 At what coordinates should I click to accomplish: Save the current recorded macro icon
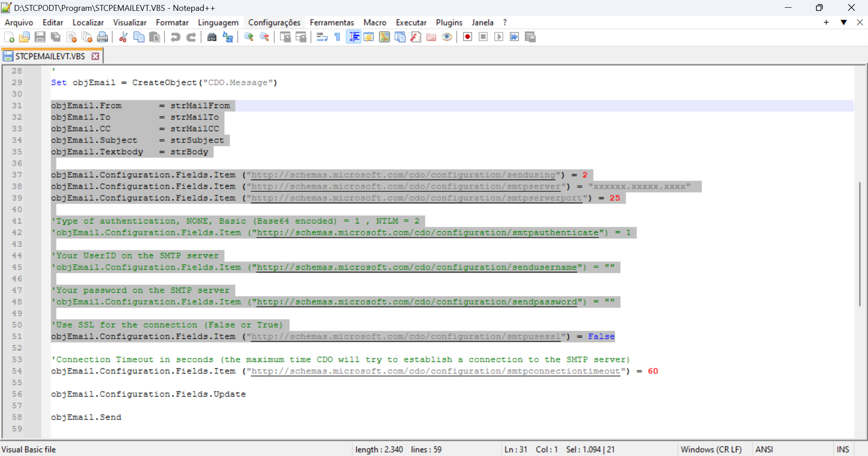coord(530,37)
